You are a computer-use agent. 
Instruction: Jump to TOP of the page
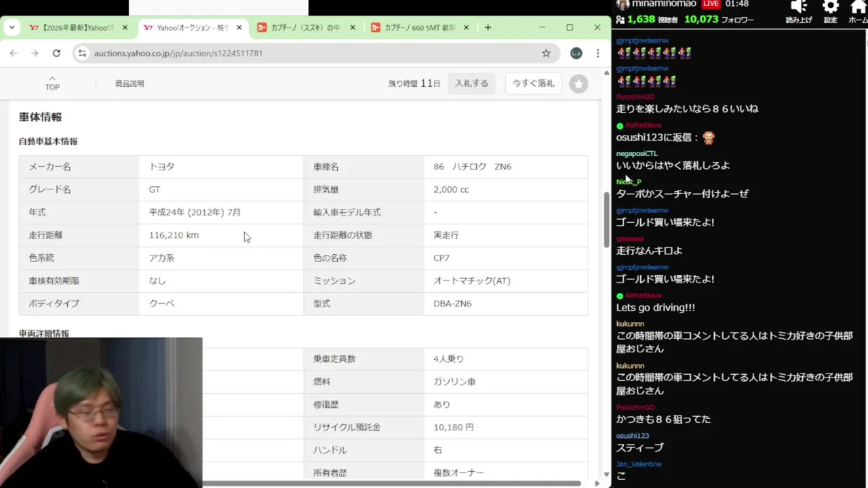[52, 83]
